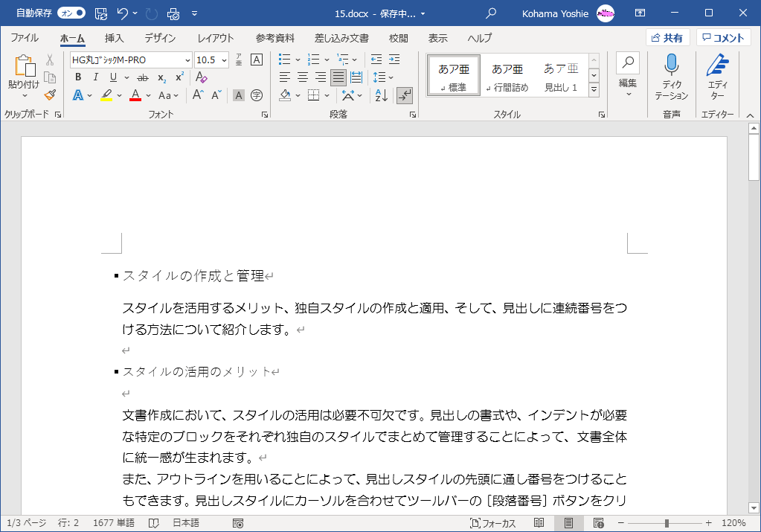Open line spacing dropdown
Viewport: 761px width, 532px height.
383,77
